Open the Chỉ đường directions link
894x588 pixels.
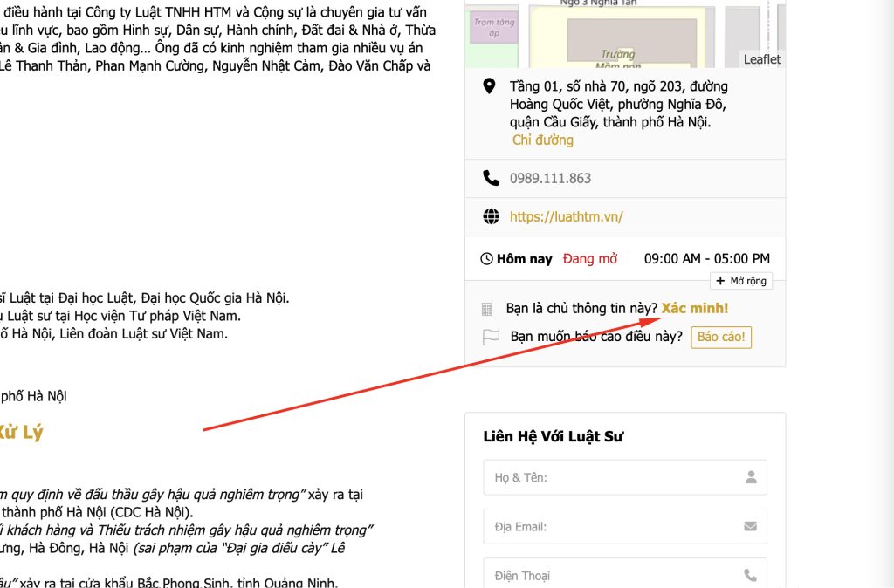[x=542, y=140]
